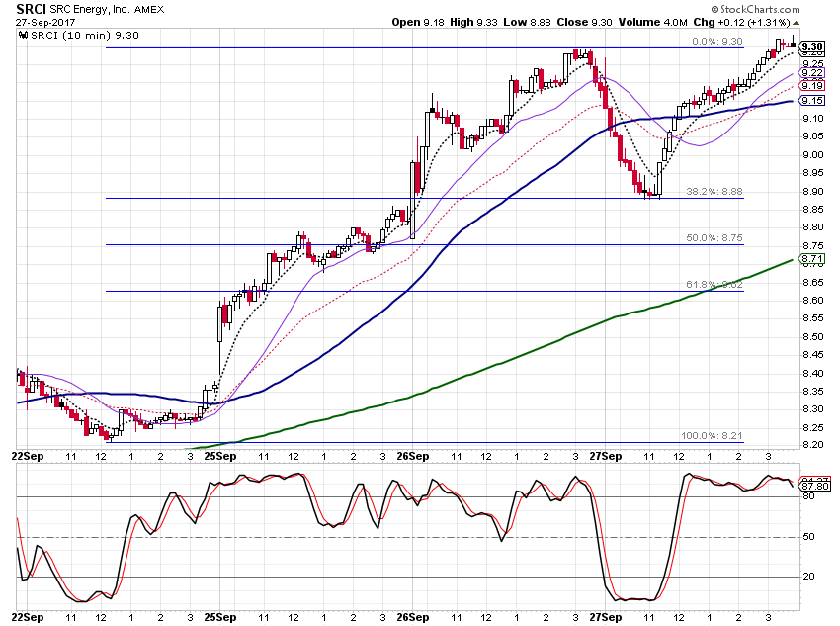Click the Fibonacci label "50.0%: 8.75"
Viewport: 840px width, 626px height.
point(714,238)
